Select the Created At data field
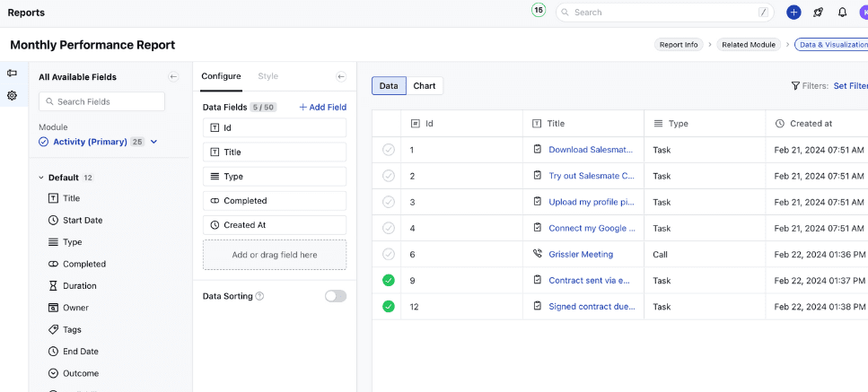Viewport: 868px width, 392px height. click(x=275, y=225)
